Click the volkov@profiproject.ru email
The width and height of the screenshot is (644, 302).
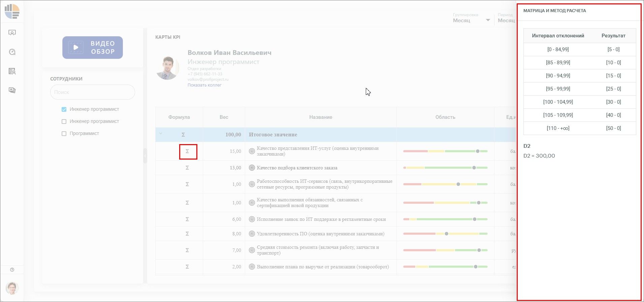(208, 79)
